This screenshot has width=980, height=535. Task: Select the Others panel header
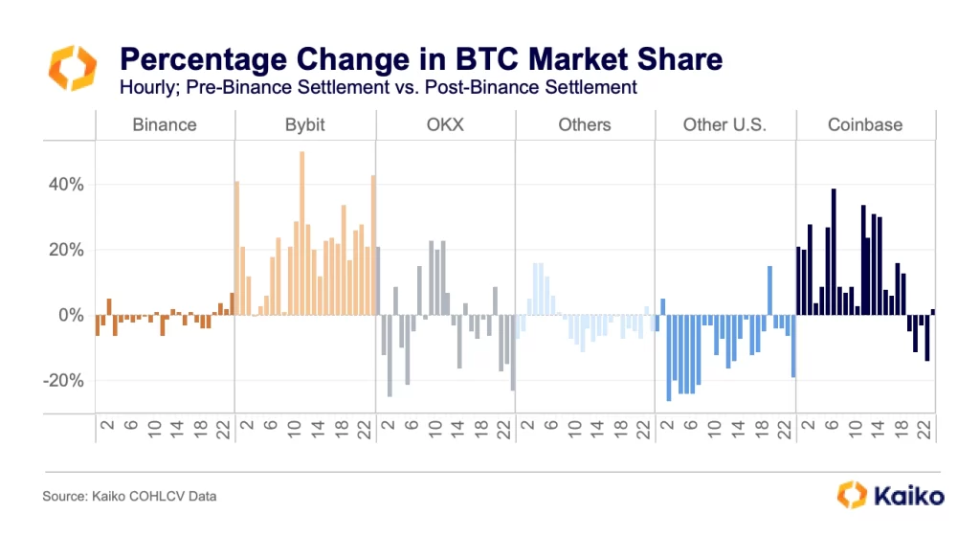pyautogui.click(x=584, y=124)
